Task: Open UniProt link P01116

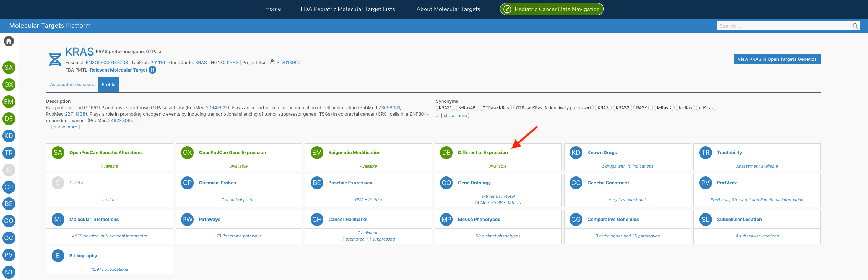Action: [158, 63]
